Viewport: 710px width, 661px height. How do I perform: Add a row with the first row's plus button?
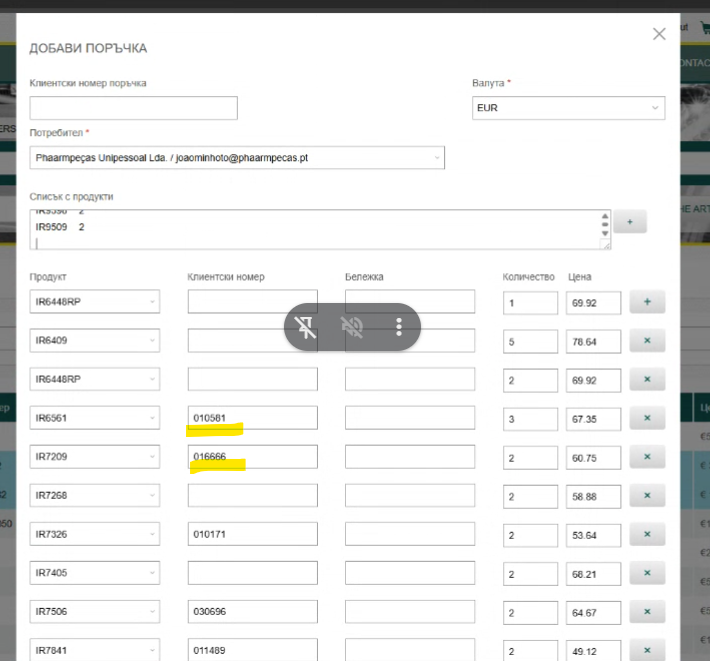[646, 302]
